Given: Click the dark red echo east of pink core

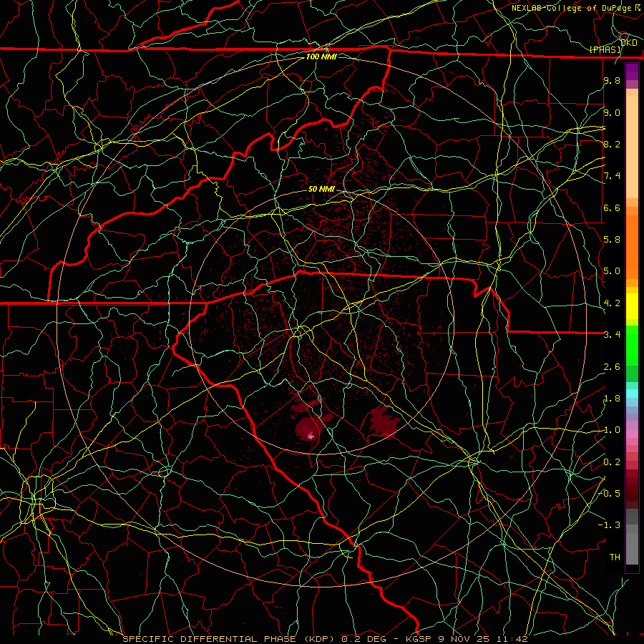Looking at the screenshot, I should click(x=384, y=422).
